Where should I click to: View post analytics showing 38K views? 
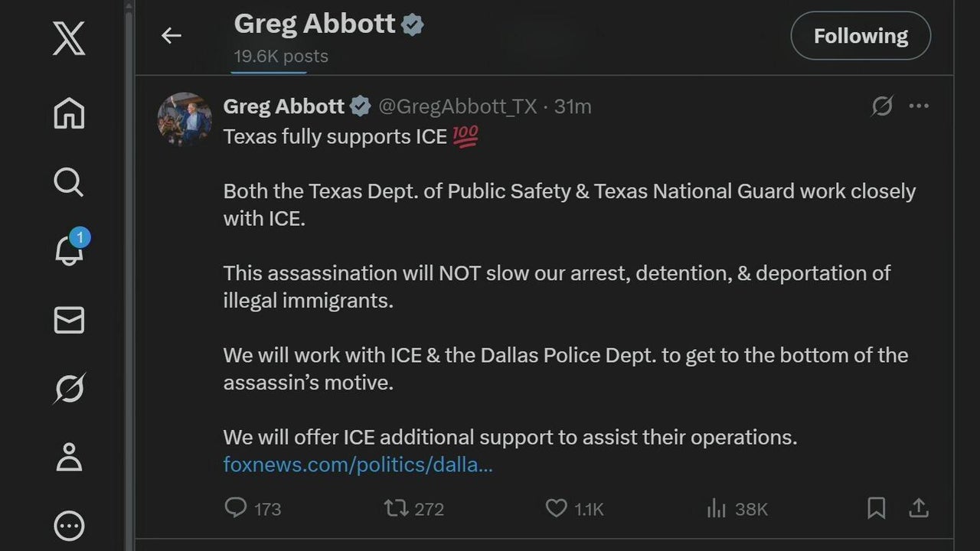[717, 508]
